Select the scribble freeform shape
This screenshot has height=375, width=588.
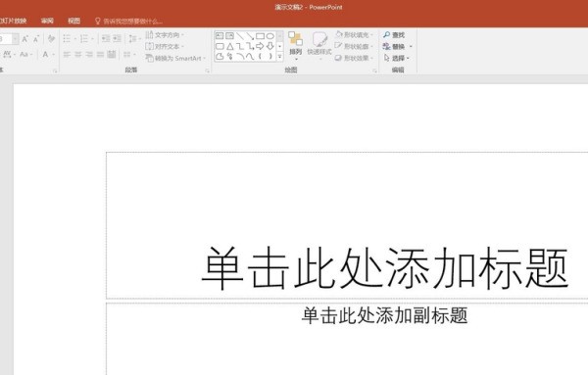(230, 56)
